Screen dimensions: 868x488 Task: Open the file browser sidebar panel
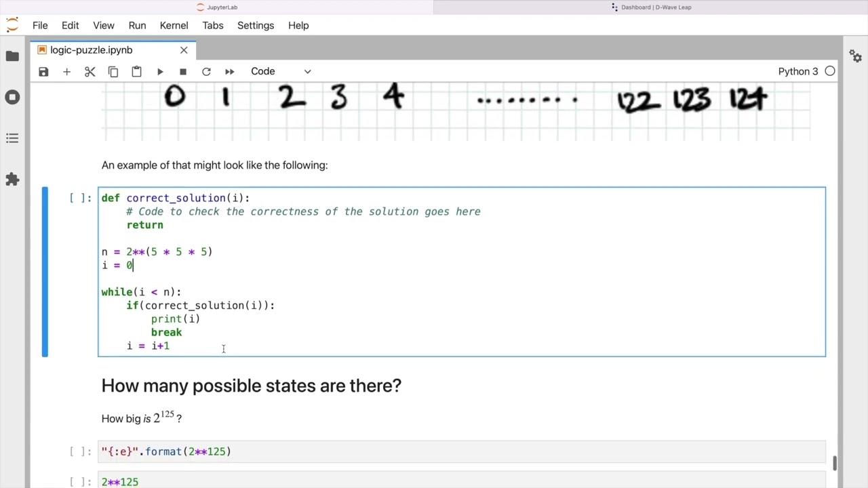12,56
